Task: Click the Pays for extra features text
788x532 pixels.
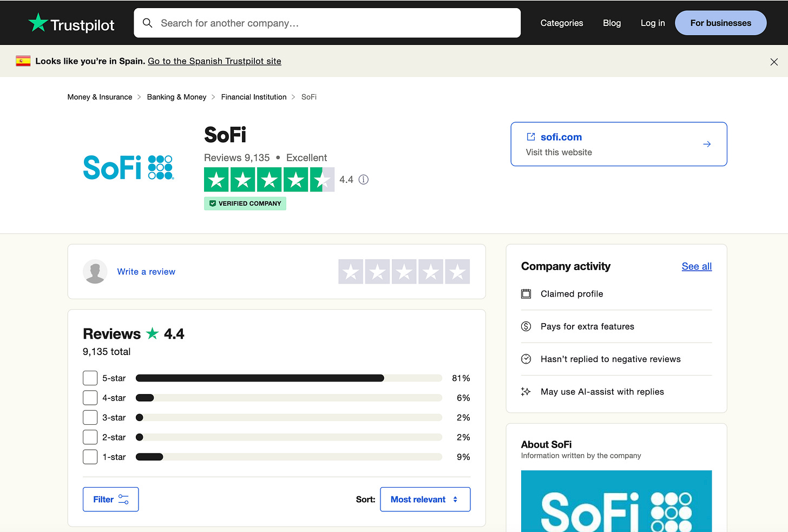Action: pyautogui.click(x=587, y=326)
